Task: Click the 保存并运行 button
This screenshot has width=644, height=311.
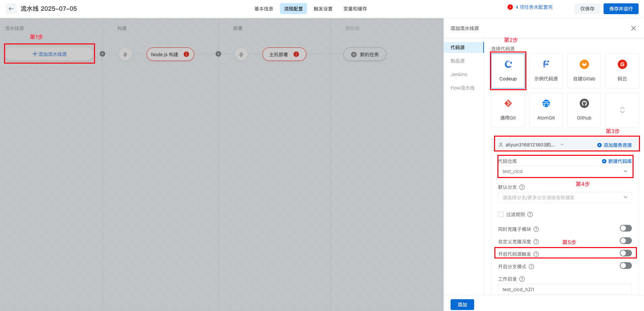Action: (621, 9)
